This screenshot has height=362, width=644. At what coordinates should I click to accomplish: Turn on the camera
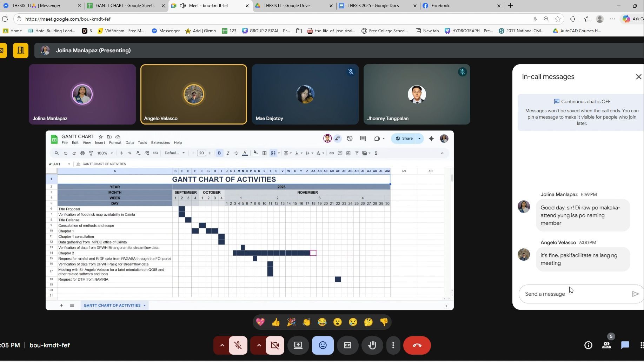tap(275, 346)
